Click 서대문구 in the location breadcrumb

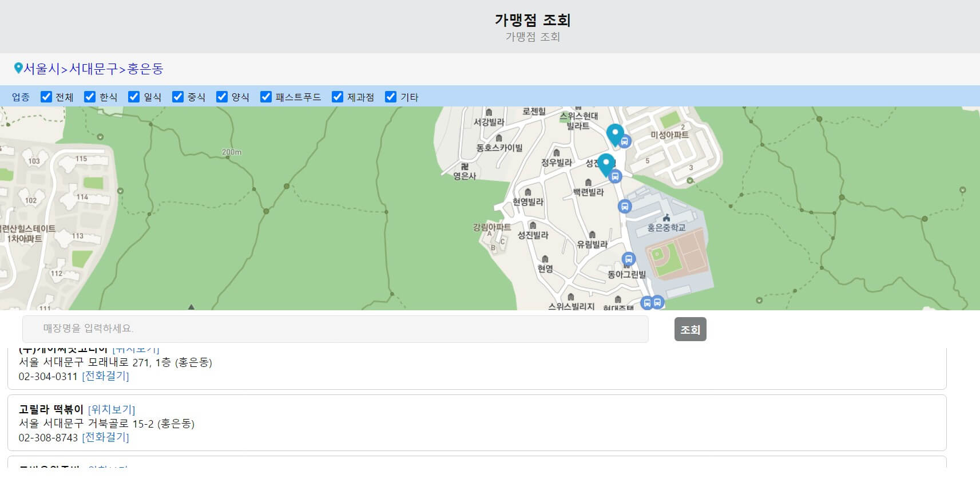94,69
